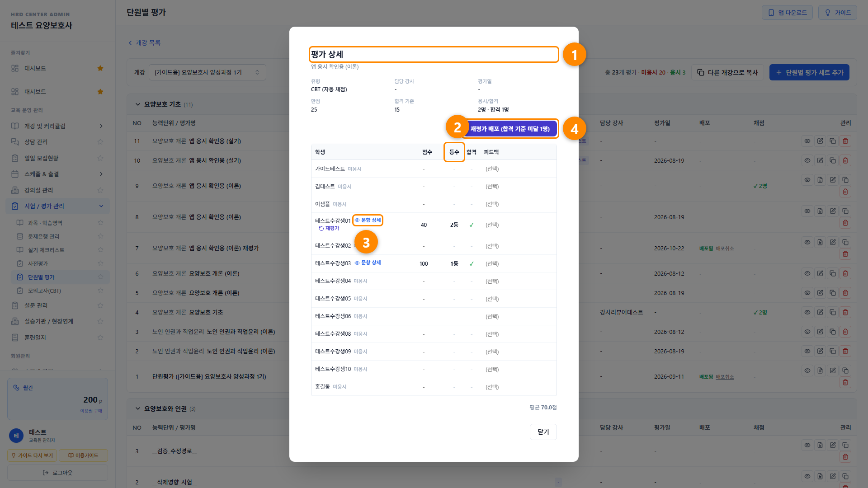Toggle favorite star for first 대시보드

(x=100, y=68)
